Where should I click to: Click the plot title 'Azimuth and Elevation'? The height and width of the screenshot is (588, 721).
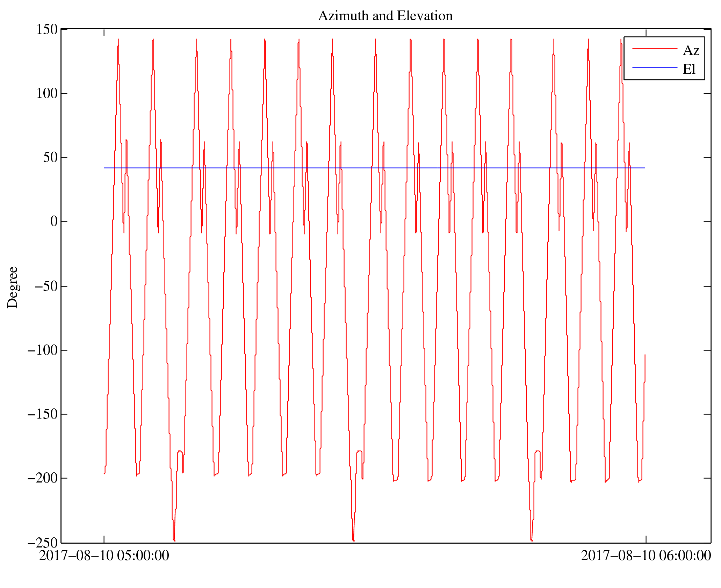[385, 16]
